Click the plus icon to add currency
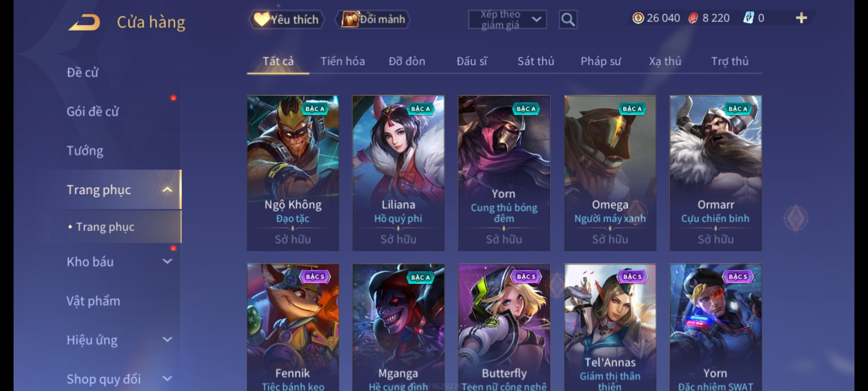868x391 pixels. (801, 18)
